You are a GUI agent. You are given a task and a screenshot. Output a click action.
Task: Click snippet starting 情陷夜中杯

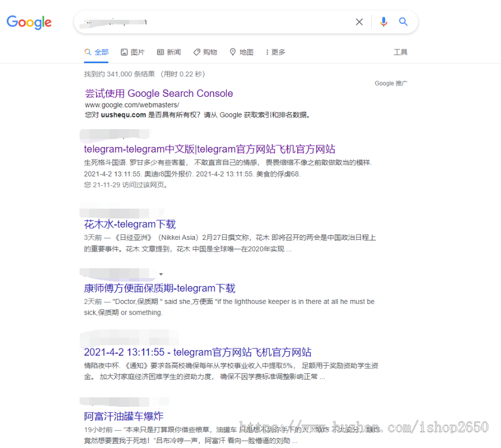click(231, 371)
